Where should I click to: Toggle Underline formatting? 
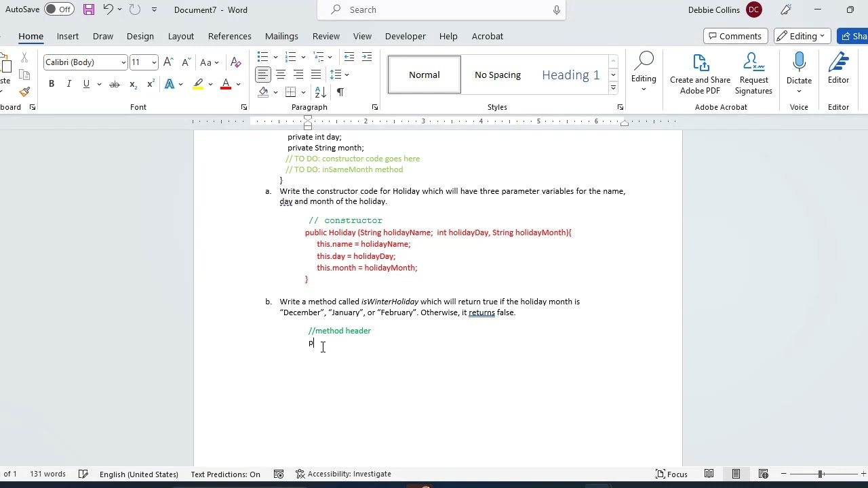coord(86,84)
